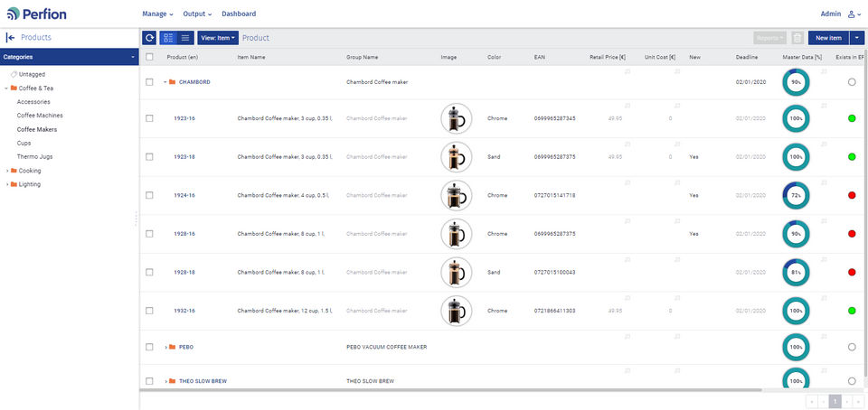Click empty status circle for PEBO

tap(852, 347)
